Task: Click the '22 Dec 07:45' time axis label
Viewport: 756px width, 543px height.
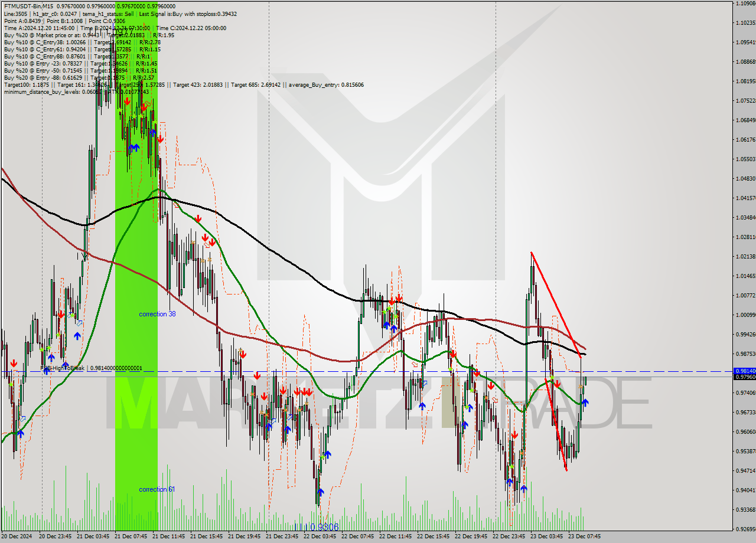Action: [358, 537]
